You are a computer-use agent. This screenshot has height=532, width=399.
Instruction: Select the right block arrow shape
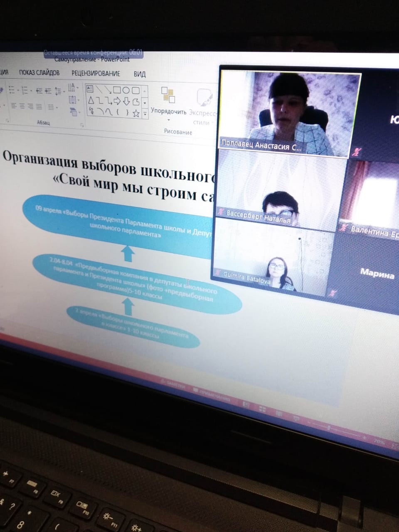pyautogui.click(x=117, y=101)
